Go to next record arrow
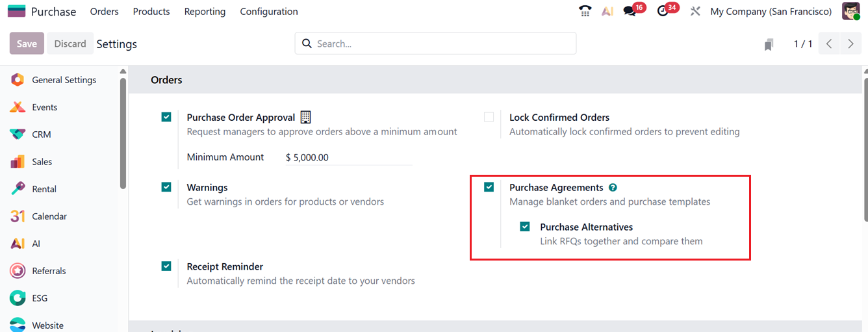 click(x=850, y=44)
